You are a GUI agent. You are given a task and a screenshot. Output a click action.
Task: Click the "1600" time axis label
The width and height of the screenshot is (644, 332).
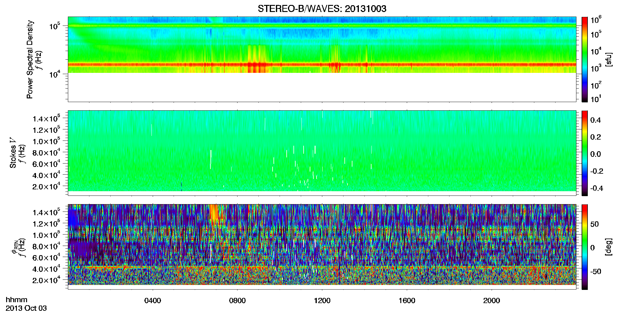(407, 301)
